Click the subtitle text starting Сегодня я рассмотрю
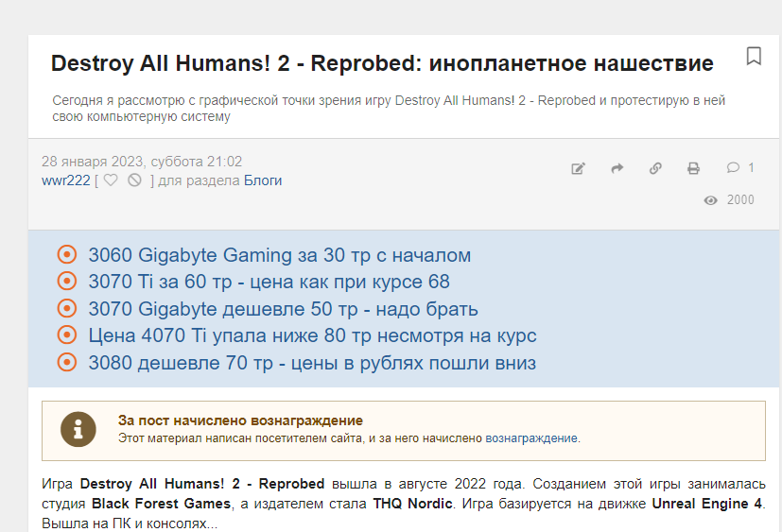Viewport: 782px width, 532px height. (x=389, y=108)
